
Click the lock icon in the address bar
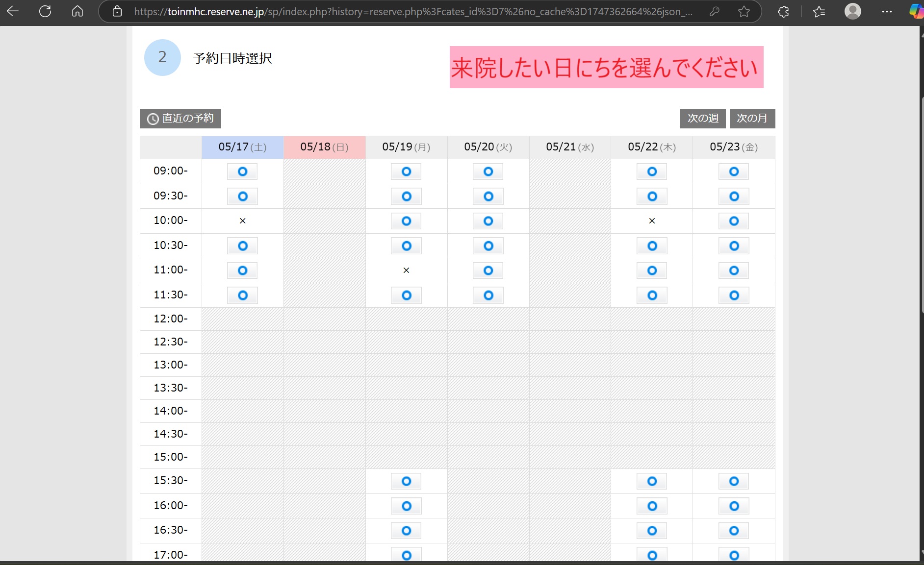point(117,11)
